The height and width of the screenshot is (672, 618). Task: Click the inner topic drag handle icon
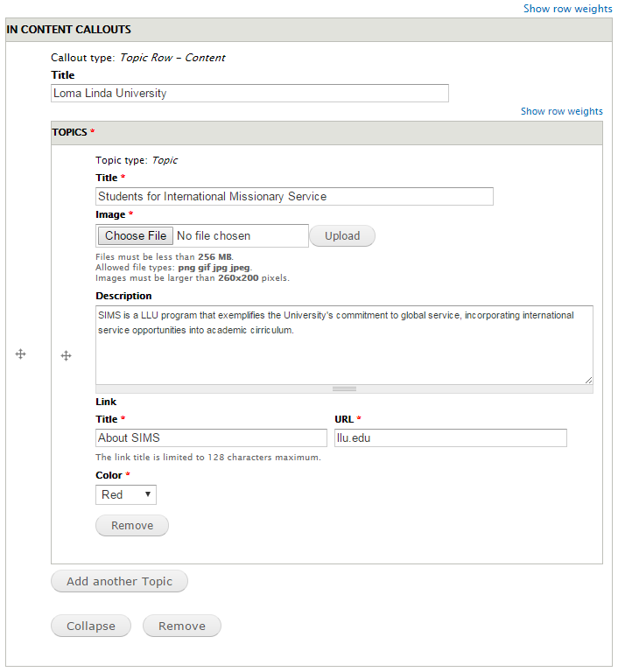click(x=66, y=356)
